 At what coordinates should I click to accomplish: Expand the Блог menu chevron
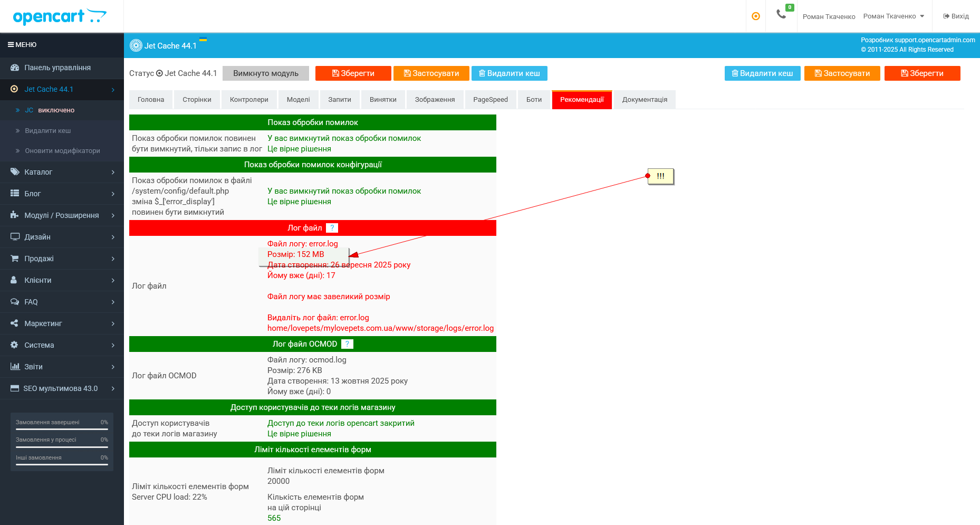pyautogui.click(x=113, y=194)
